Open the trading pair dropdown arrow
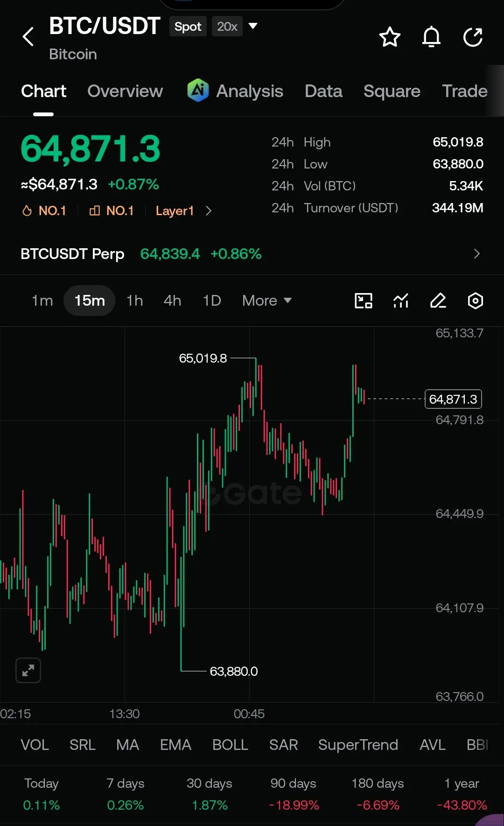This screenshot has width=504, height=826. 253,26
